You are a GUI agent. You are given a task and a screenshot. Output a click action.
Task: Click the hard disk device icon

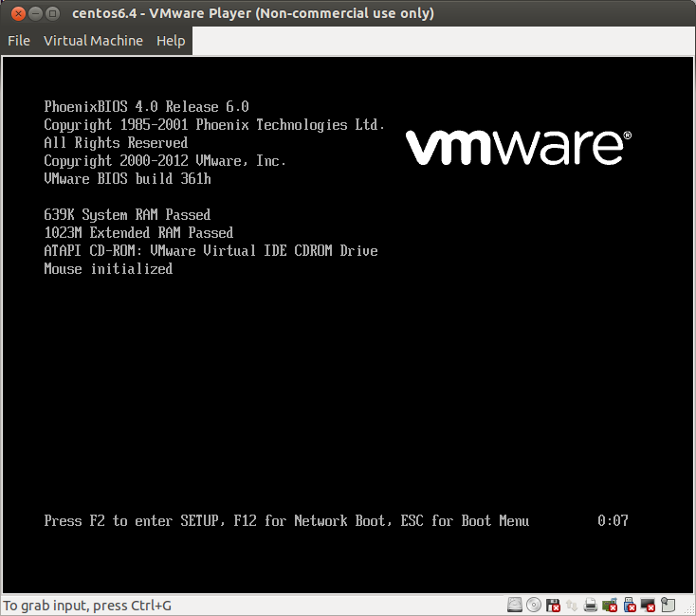click(515, 605)
